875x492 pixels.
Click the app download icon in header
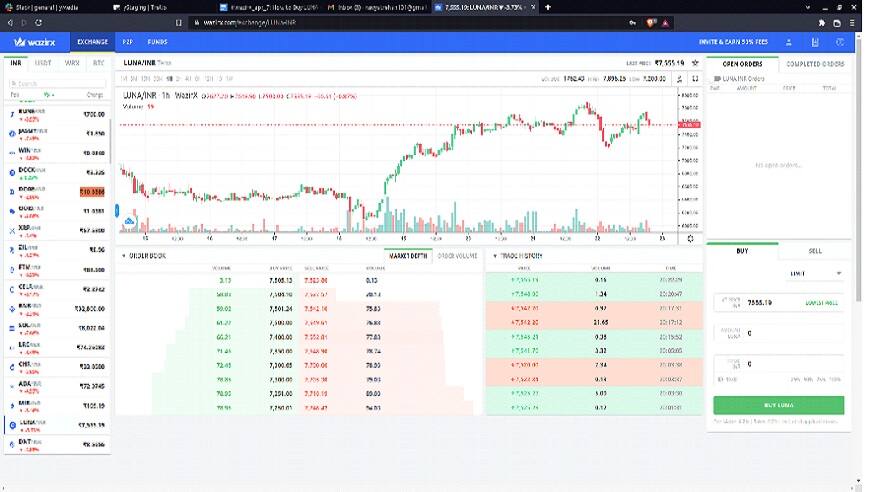pos(815,42)
